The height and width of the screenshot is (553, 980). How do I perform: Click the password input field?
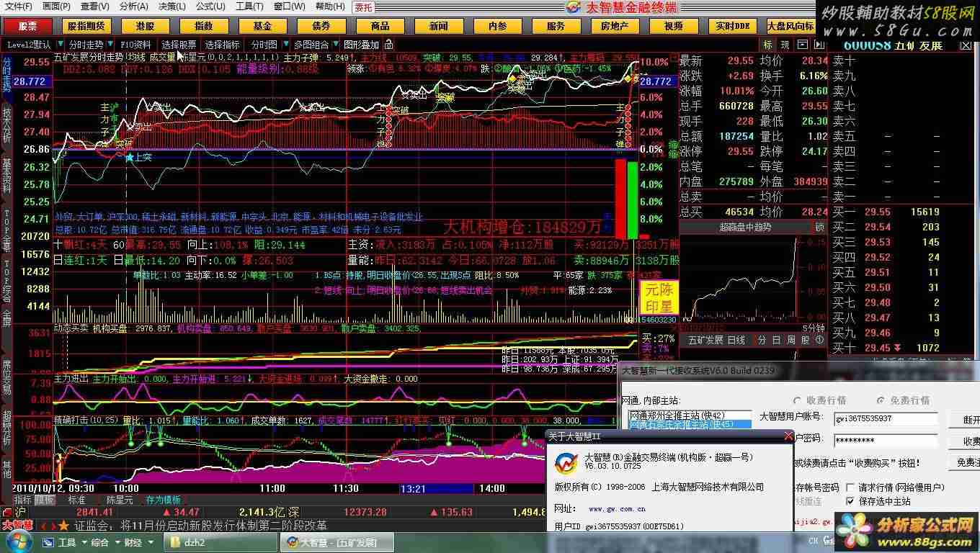click(x=886, y=440)
